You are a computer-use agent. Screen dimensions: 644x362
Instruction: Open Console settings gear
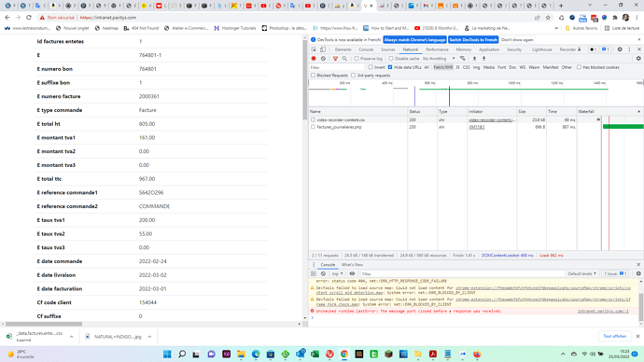pyautogui.click(x=638, y=273)
